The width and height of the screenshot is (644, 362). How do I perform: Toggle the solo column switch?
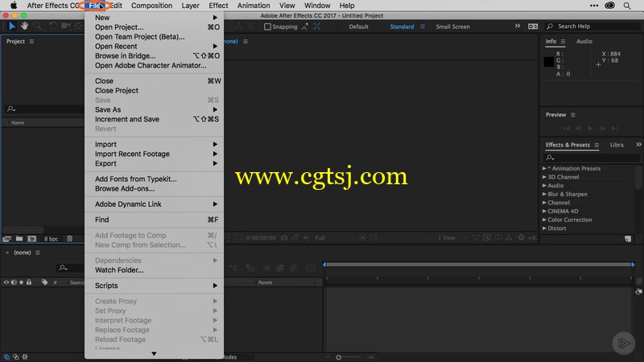(x=22, y=282)
